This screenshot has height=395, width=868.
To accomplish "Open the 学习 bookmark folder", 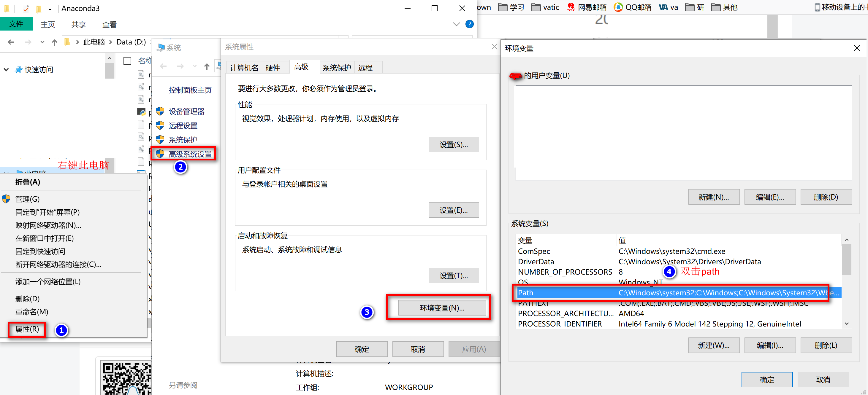I will 511,7.
